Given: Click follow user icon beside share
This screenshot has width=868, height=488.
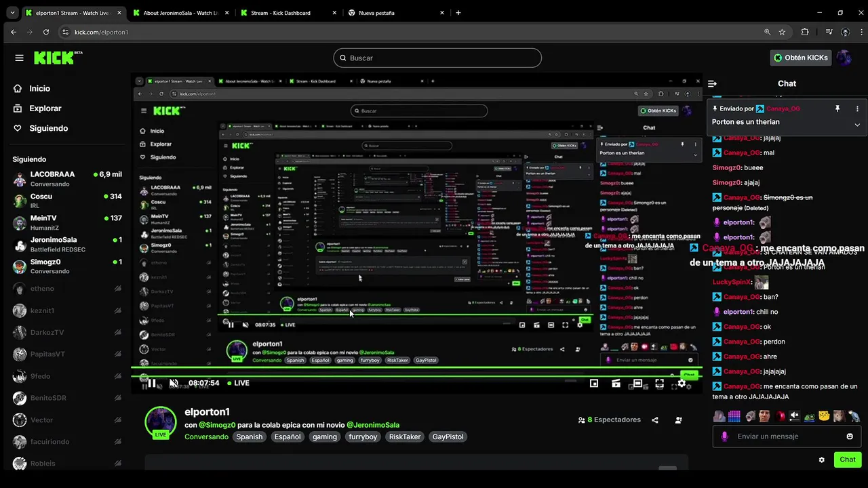Looking at the screenshot, I should point(678,420).
